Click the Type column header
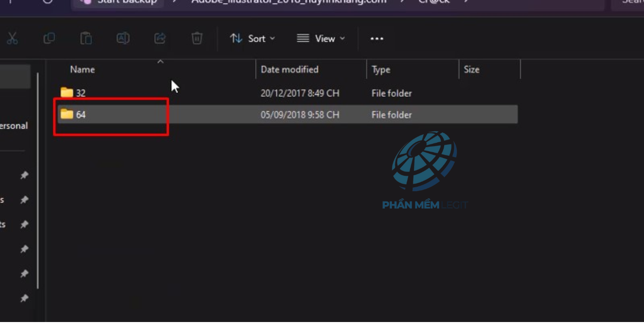The image size is (644, 324). click(x=381, y=70)
